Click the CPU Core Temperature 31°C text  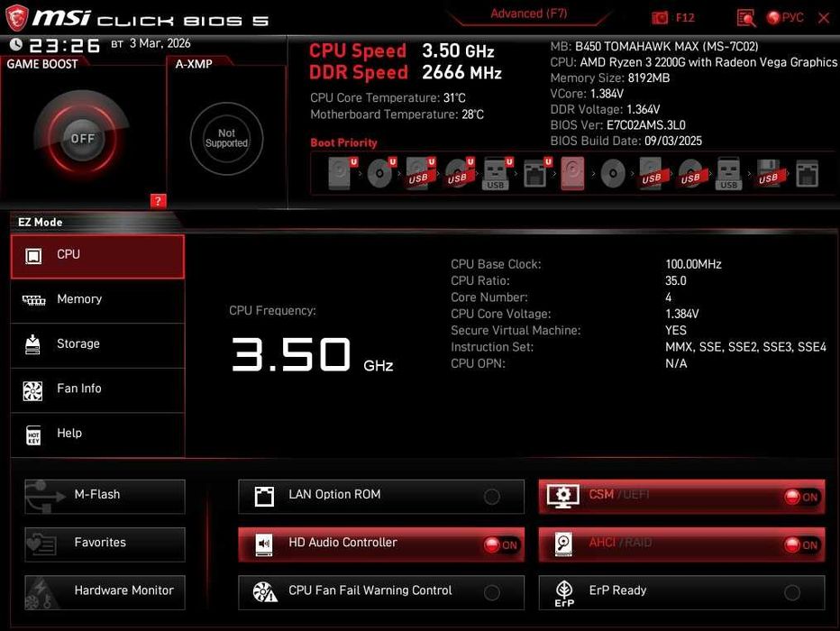388,98
